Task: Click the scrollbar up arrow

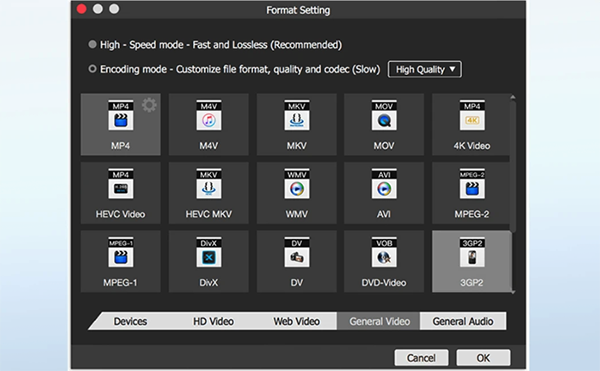Action: (513, 98)
